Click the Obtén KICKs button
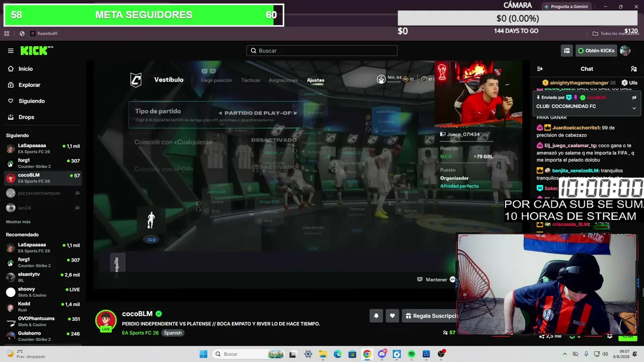Viewport: 644px width, 362px height. click(596, 51)
